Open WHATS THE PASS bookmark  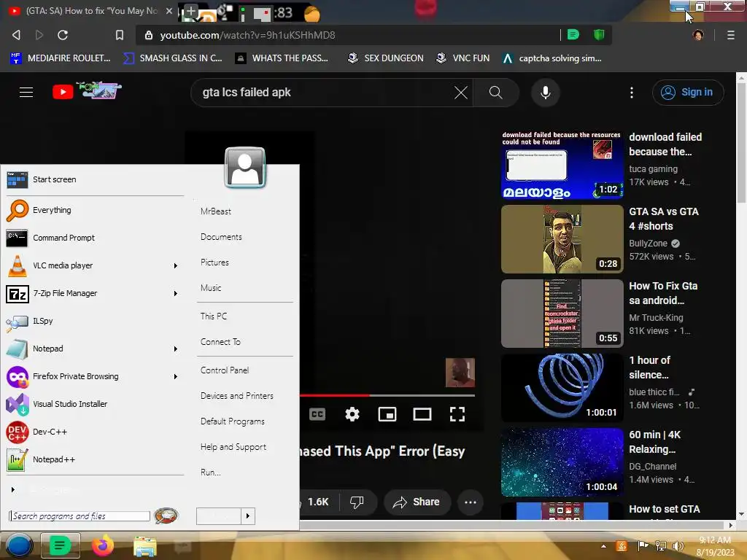coord(282,58)
